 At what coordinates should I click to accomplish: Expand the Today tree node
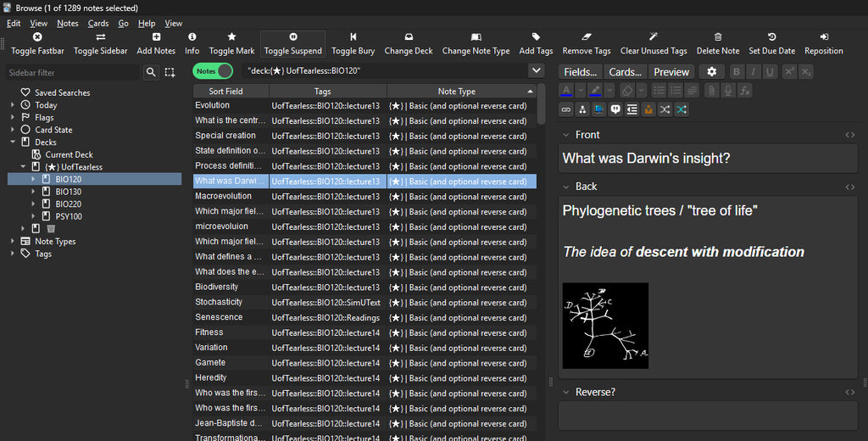[x=12, y=104]
